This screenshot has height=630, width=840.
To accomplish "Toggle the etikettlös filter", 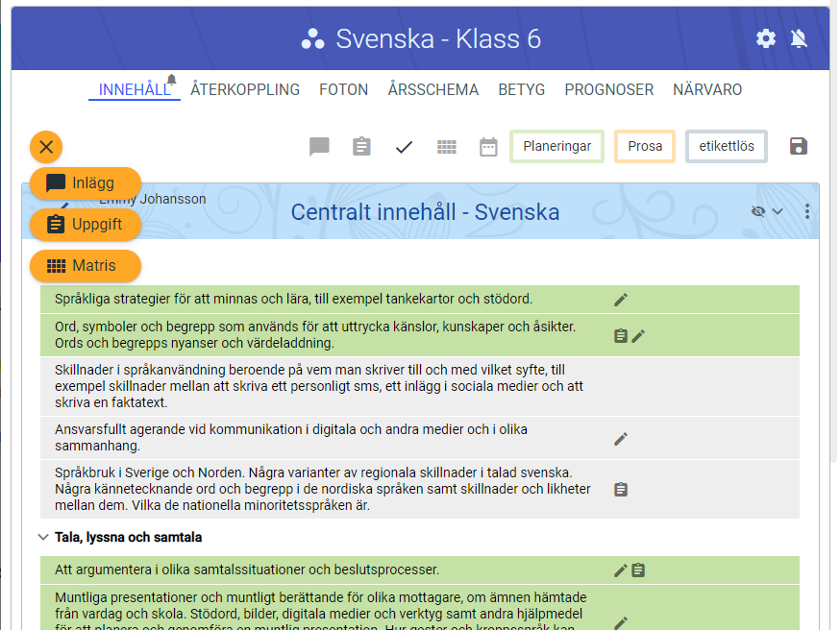I will click(x=727, y=147).
